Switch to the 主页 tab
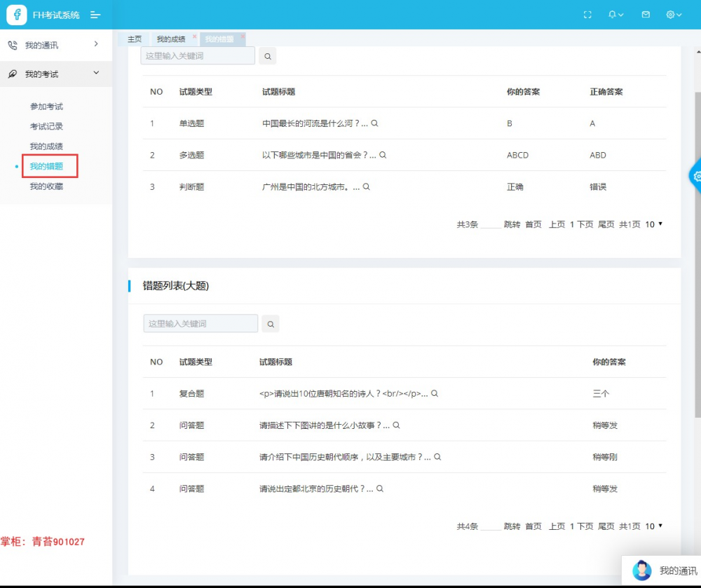701x588 pixels. [x=135, y=39]
